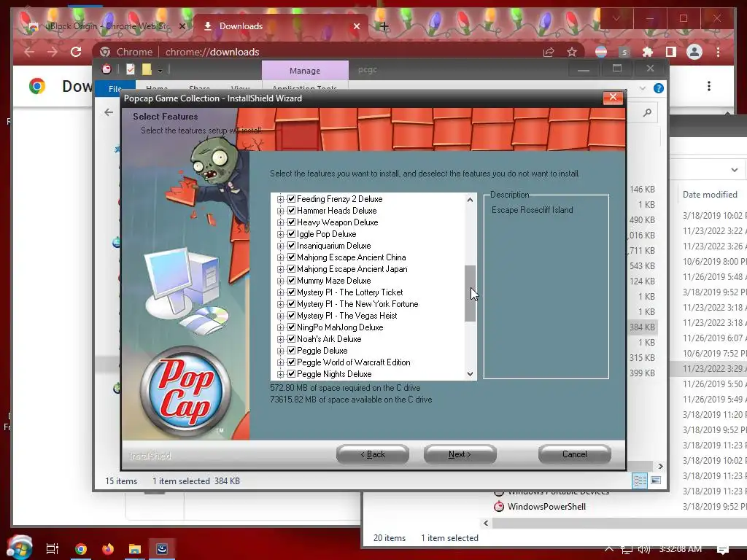Uncheck Feeding Frenzy 2 Deluxe
The width and height of the screenshot is (747, 560).
coord(292,199)
